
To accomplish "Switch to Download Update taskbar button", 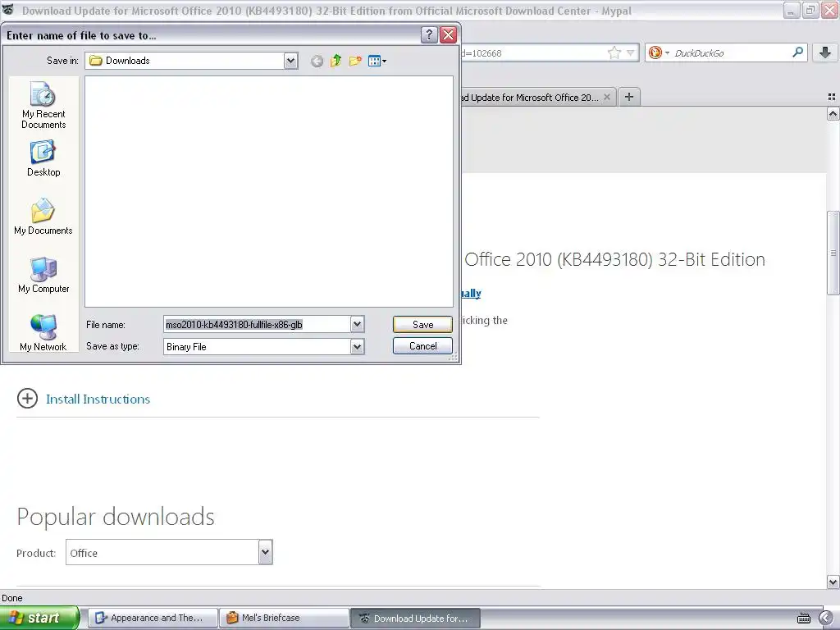I will point(415,619).
